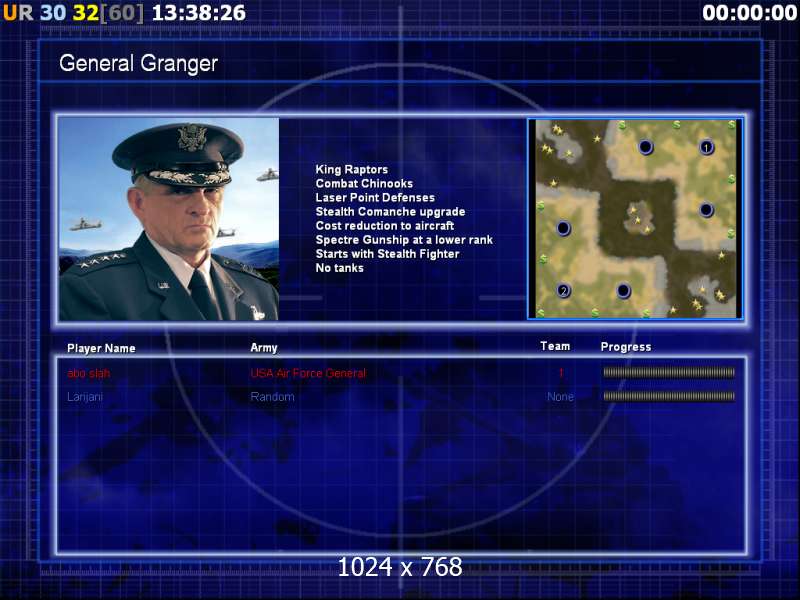Click the Stealth Comanche upgrade line
Screen dimensions: 800x600
tap(390, 211)
